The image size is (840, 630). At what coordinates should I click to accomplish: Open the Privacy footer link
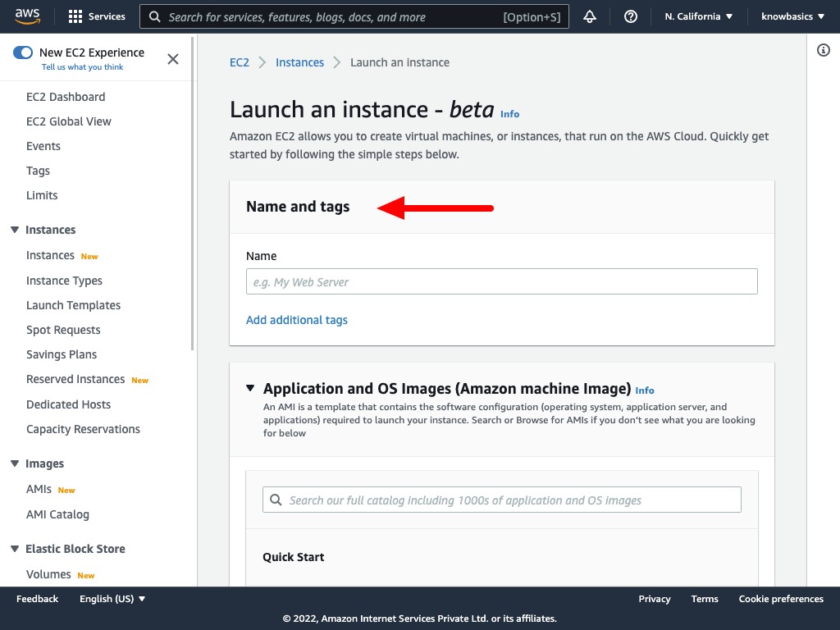coord(655,599)
